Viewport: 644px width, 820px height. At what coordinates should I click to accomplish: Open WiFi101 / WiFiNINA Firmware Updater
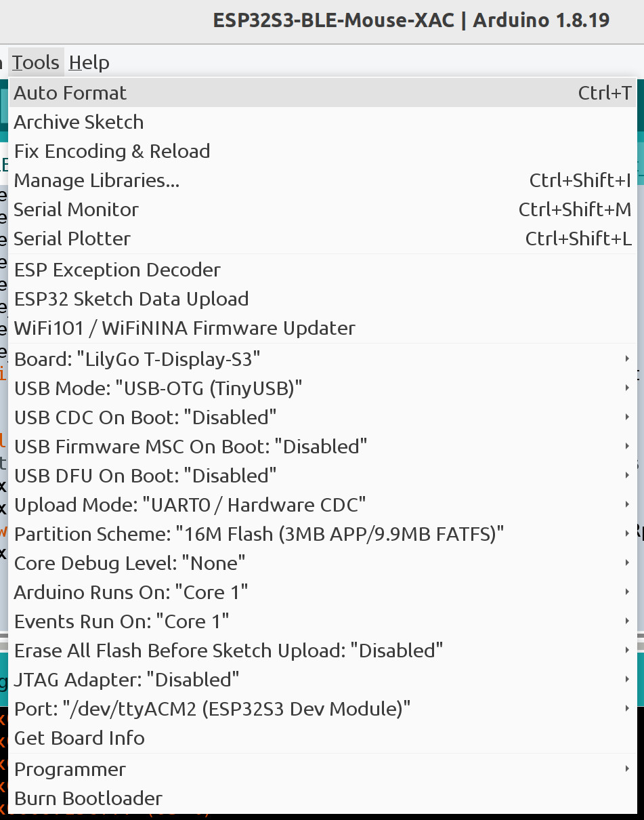point(322,328)
